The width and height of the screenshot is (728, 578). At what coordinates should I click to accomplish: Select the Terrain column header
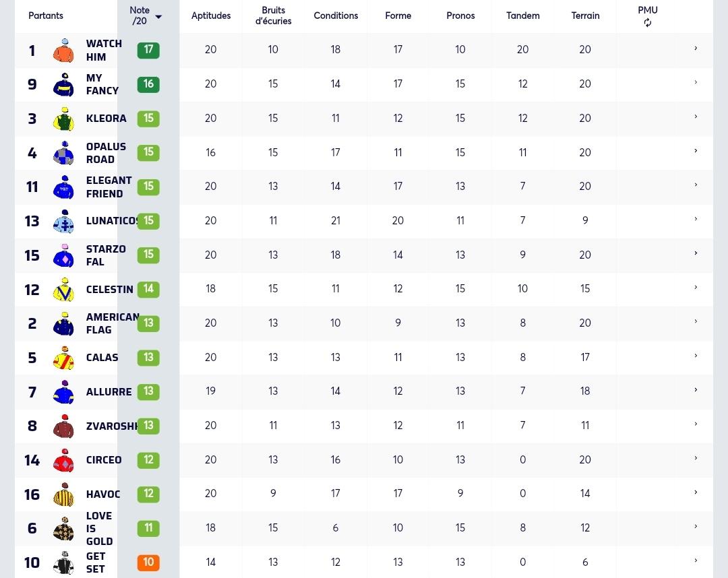[585, 15]
